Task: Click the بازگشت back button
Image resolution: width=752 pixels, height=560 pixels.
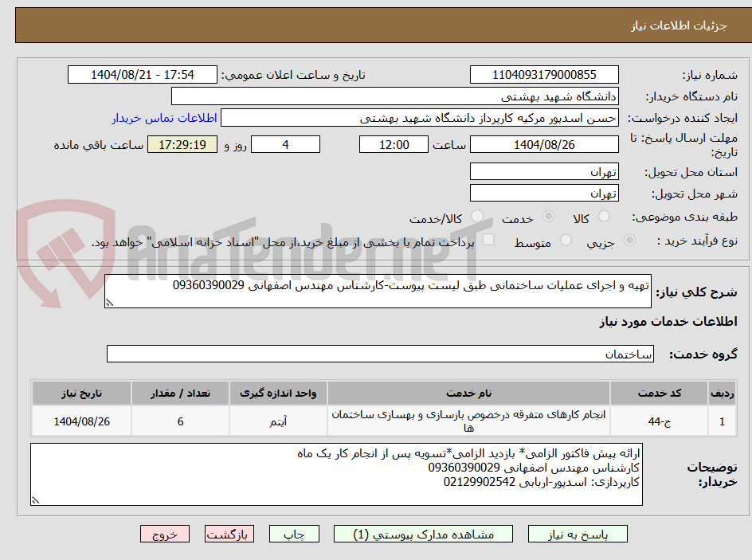Action: (229, 534)
